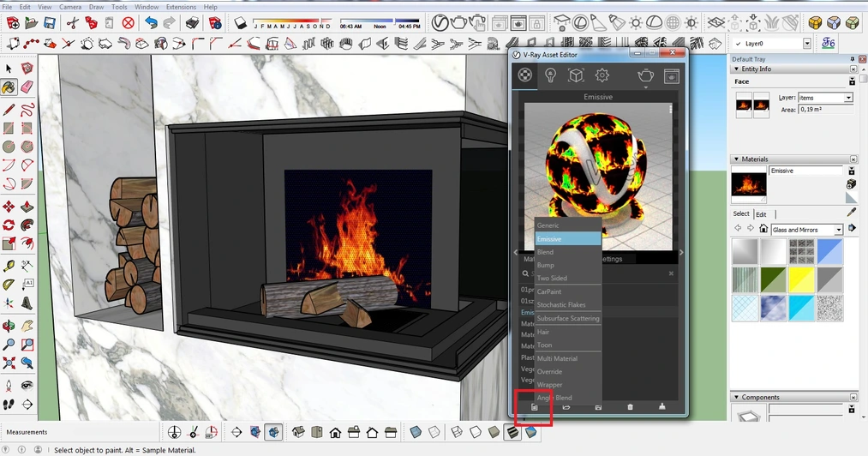
Task: Toggle V-Ray lock camera orientation
Action: pyautogui.click(x=536, y=23)
